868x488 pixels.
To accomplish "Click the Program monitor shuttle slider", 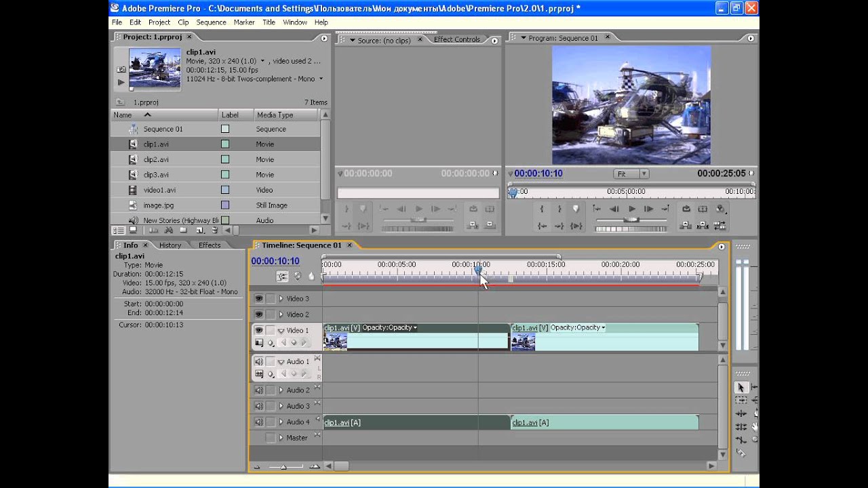I will click(631, 220).
